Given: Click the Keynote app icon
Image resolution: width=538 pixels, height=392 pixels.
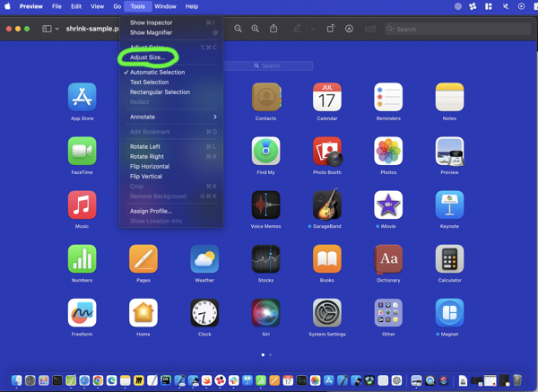Looking at the screenshot, I should click(x=449, y=205).
